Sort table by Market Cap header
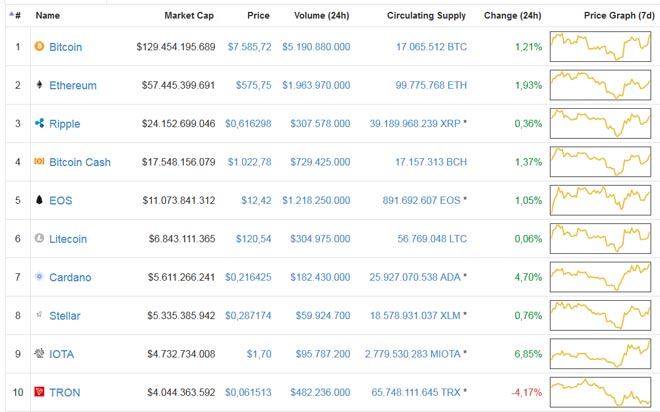The height and width of the screenshot is (412, 660). [189, 16]
